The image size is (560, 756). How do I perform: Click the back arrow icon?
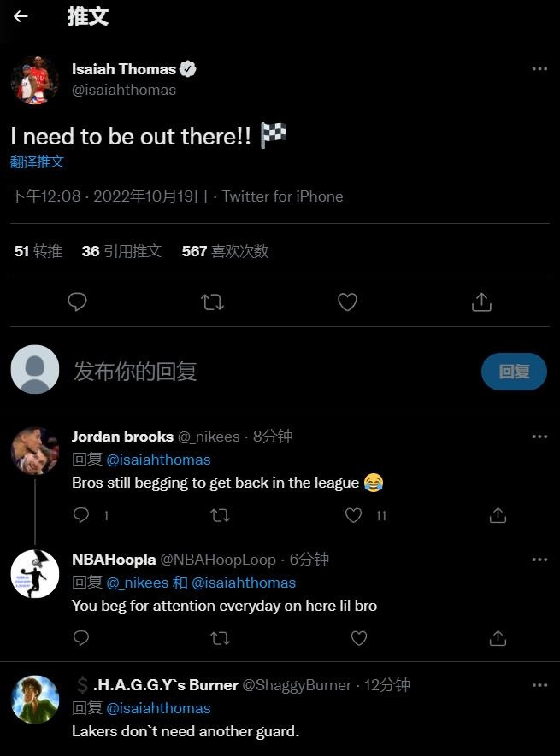click(x=21, y=17)
